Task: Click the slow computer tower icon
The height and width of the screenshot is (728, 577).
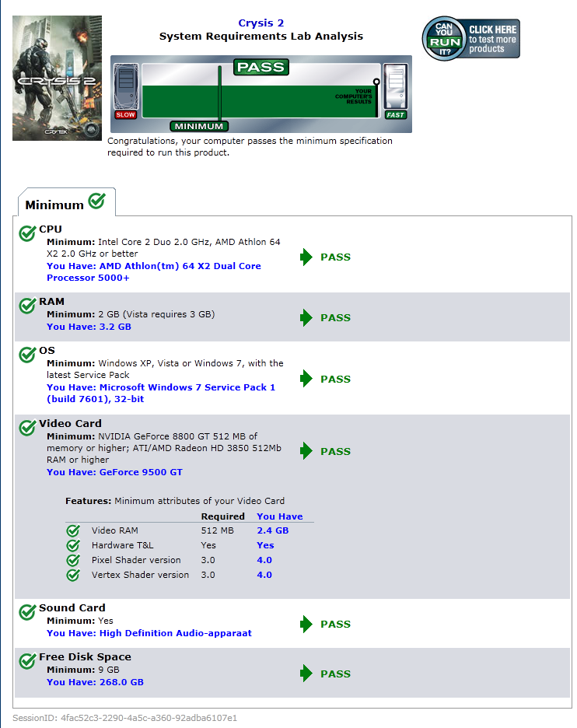Action: 126,86
